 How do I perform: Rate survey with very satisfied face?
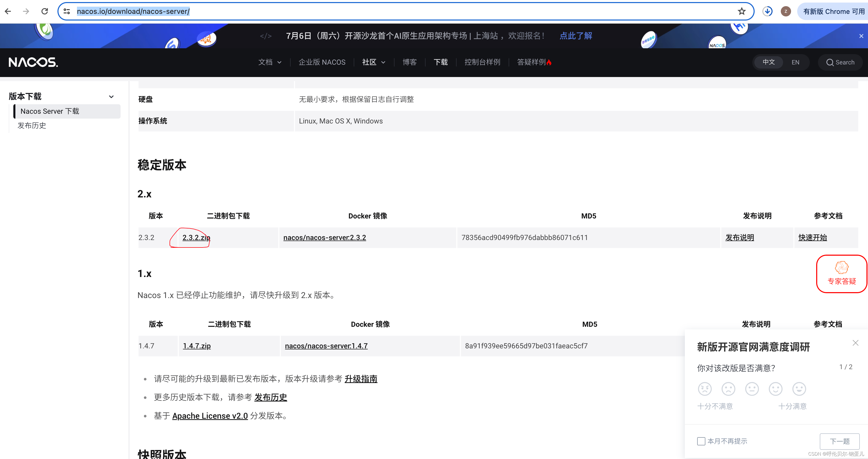(x=799, y=389)
